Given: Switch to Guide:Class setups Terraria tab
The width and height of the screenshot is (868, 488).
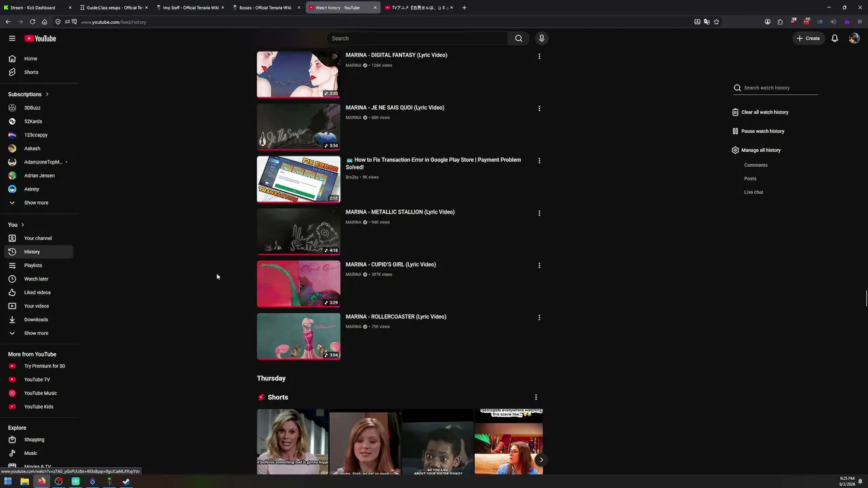Looking at the screenshot, I should click(x=114, y=7).
